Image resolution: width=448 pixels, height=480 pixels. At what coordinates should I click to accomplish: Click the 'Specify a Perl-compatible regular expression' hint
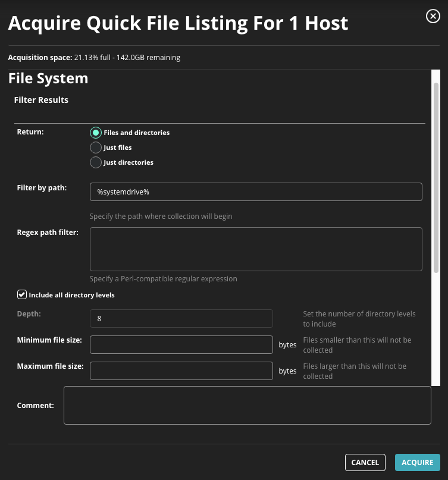163,279
